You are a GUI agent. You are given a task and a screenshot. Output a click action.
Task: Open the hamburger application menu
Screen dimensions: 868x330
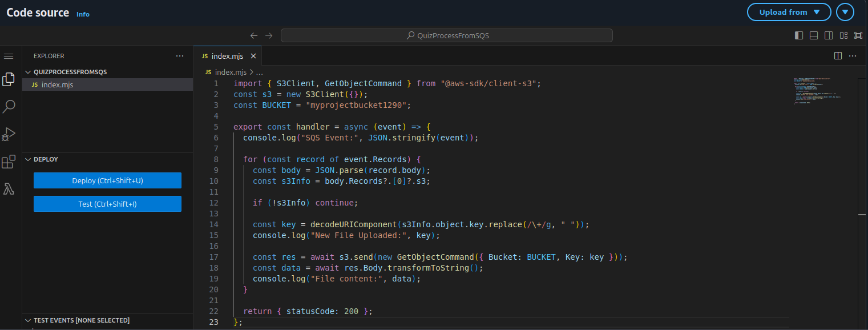(9, 56)
